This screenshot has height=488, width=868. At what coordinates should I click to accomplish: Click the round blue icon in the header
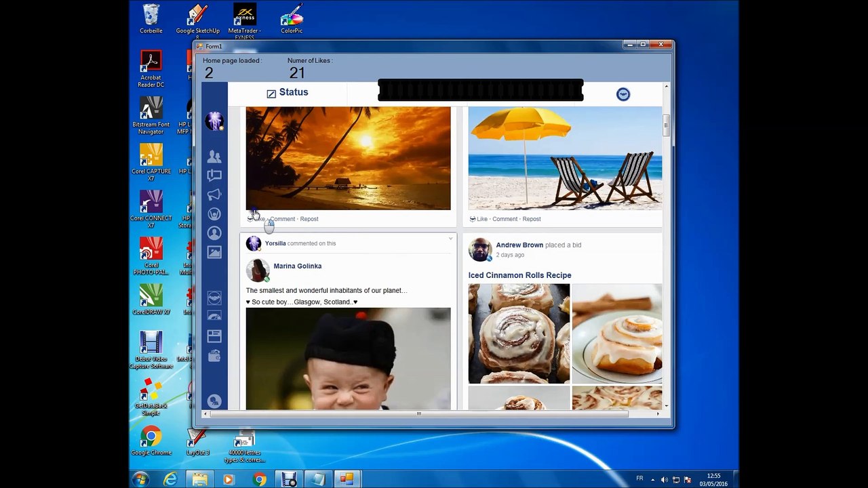[x=623, y=94]
